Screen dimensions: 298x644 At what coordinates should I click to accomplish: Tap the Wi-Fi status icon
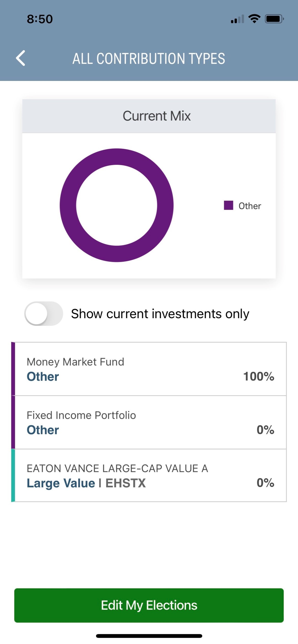point(254,19)
